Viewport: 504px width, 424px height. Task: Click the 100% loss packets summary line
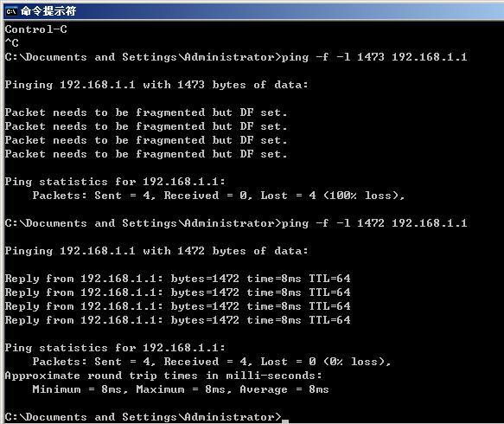click(219, 196)
